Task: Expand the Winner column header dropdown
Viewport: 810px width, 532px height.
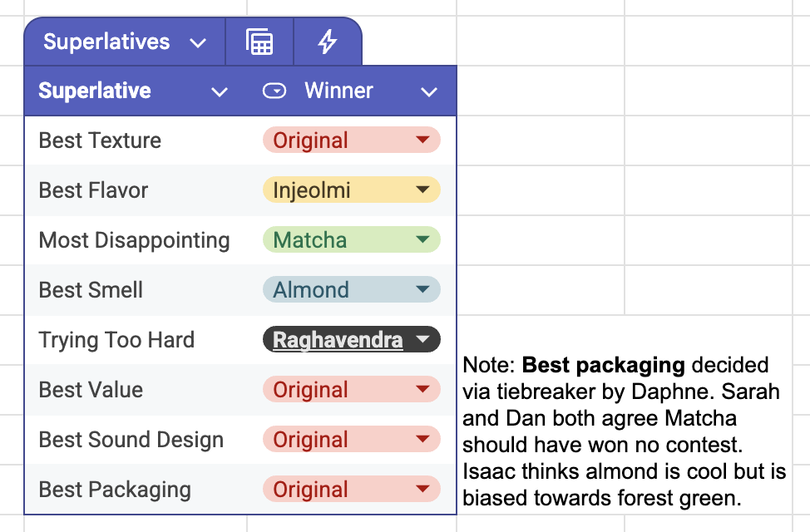Action: pyautogui.click(x=429, y=91)
